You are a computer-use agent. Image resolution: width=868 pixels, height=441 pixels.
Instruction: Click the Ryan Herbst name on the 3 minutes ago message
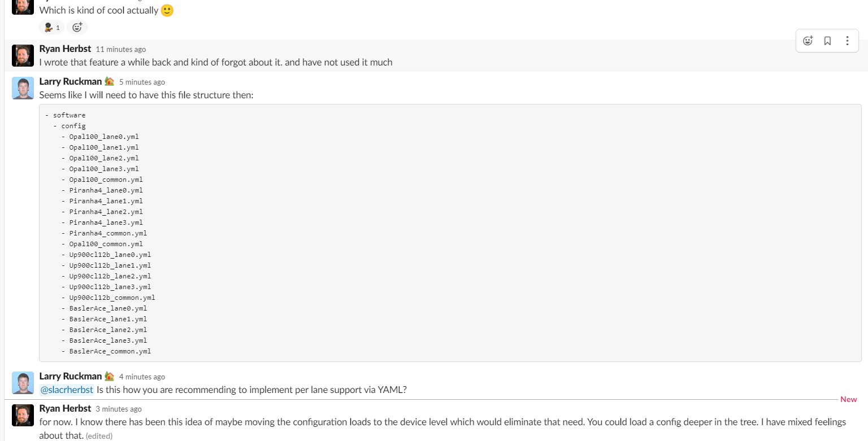(65, 408)
